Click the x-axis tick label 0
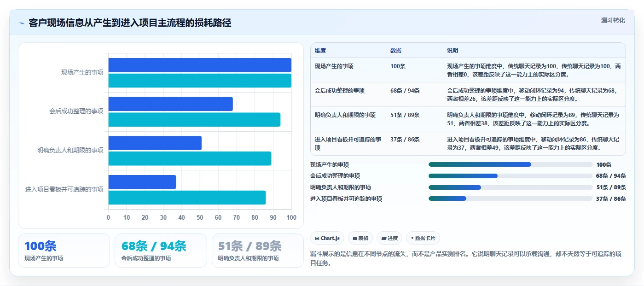 pyautogui.click(x=109, y=217)
